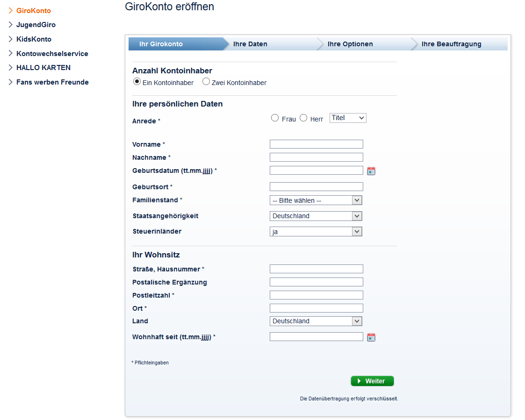525x420 pixels.
Task: Focus the Postleitzahl input field
Action: click(316, 295)
